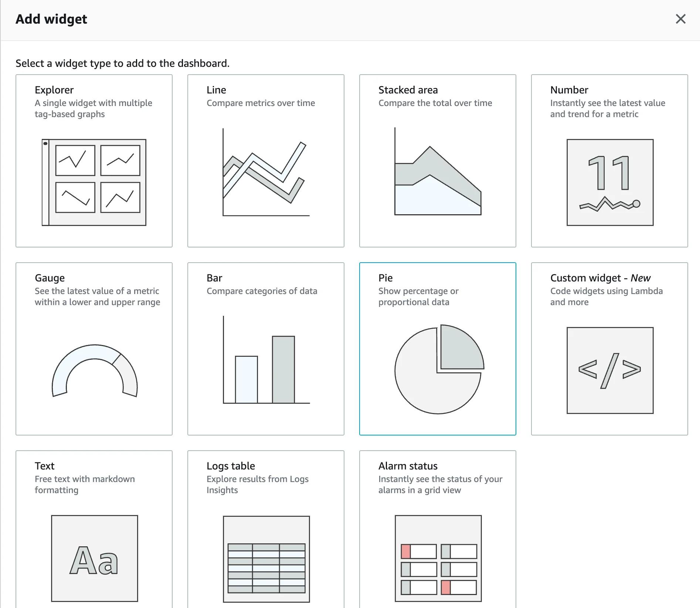The image size is (700, 608).
Task: Close the Add widget dialog
Action: 680,19
